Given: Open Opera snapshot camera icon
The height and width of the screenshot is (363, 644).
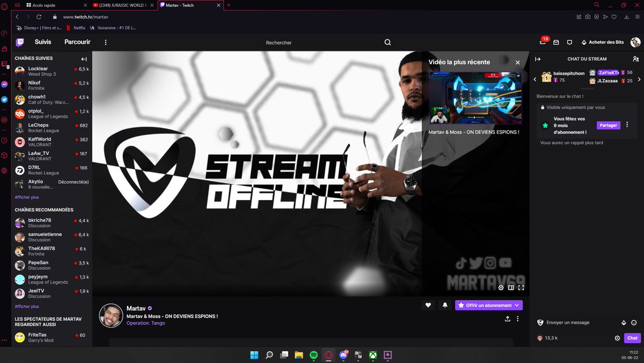Looking at the screenshot, I should click(x=588, y=17).
